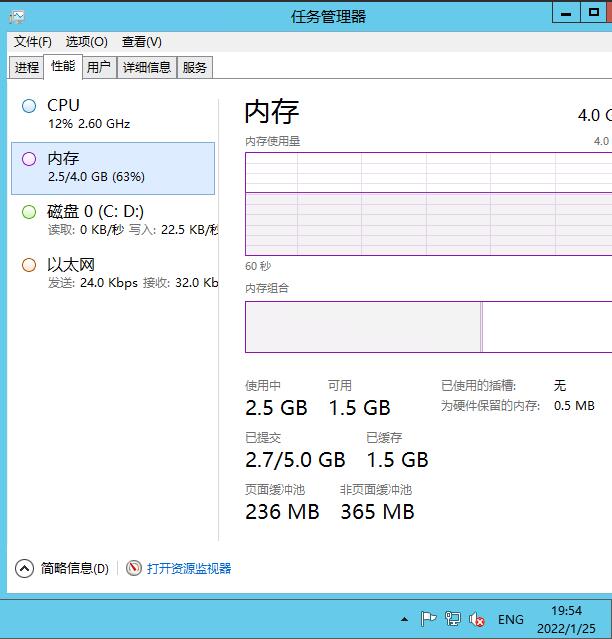The image size is (612, 639).
Task: Click the muted volume tray icon
Action: pyautogui.click(x=477, y=619)
